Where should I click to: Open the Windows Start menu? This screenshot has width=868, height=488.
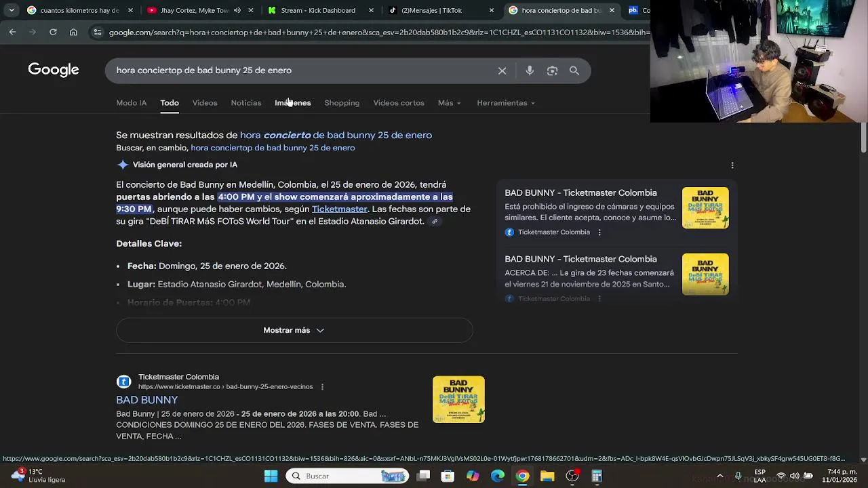tap(271, 476)
